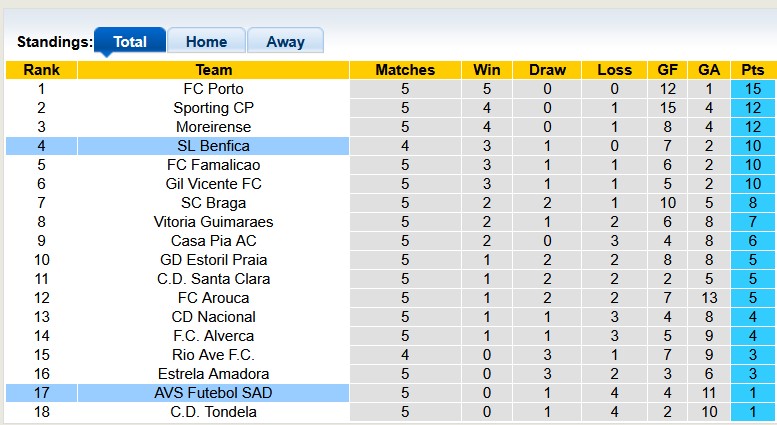Click the Team column header

coord(214,70)
